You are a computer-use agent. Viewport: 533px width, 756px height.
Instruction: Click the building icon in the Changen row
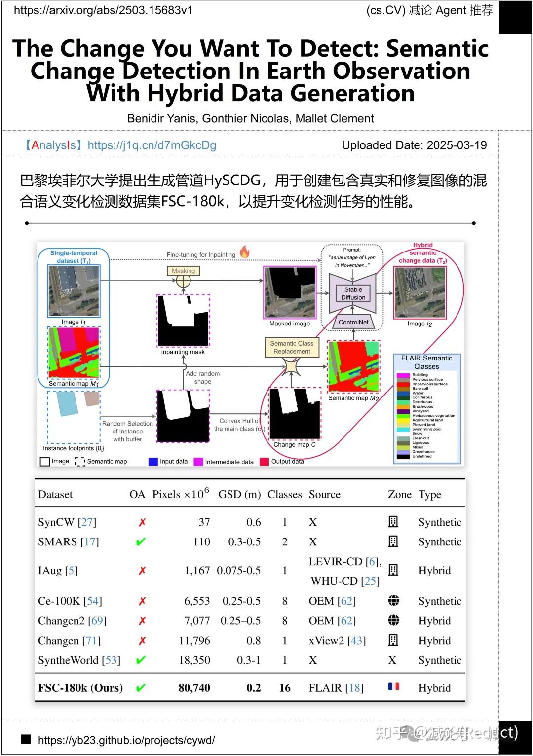click(x=393, y=640)
